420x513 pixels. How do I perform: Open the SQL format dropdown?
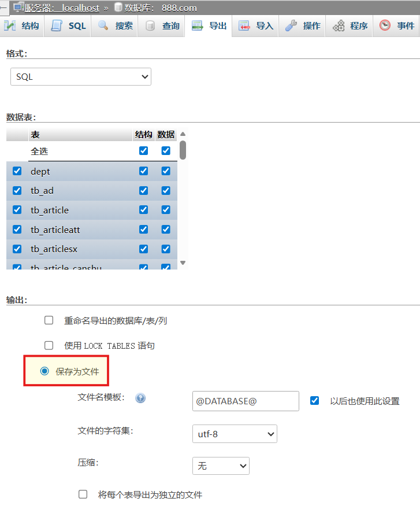(x=81, y=77)
